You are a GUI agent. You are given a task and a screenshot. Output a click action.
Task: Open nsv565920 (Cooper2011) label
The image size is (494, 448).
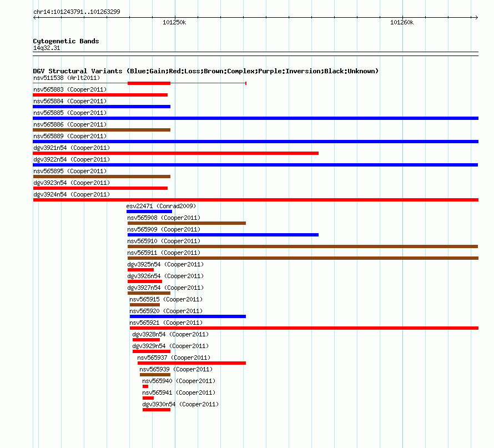(x=166, y=311)
